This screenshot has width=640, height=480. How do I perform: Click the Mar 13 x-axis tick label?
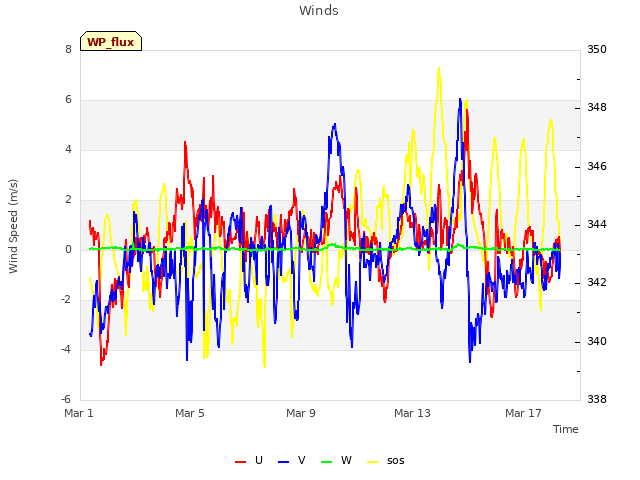pyautogui.click(x=412, y=413)
